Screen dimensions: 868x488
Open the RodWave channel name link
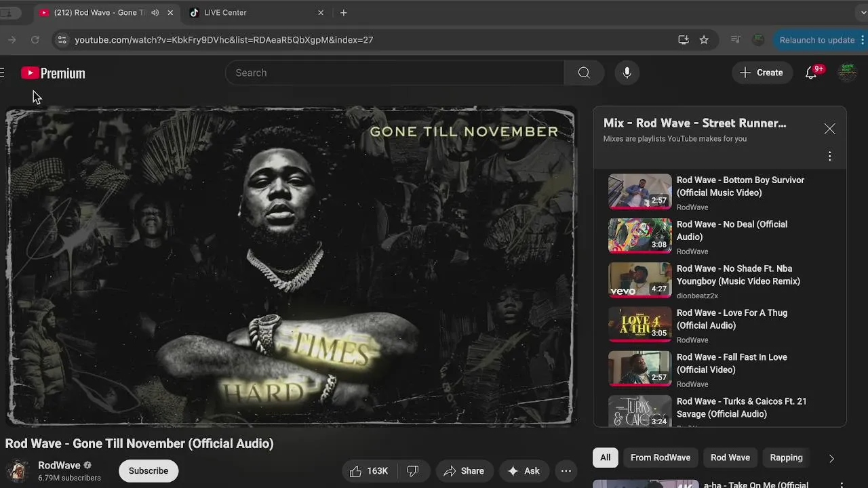click(59, 465)
